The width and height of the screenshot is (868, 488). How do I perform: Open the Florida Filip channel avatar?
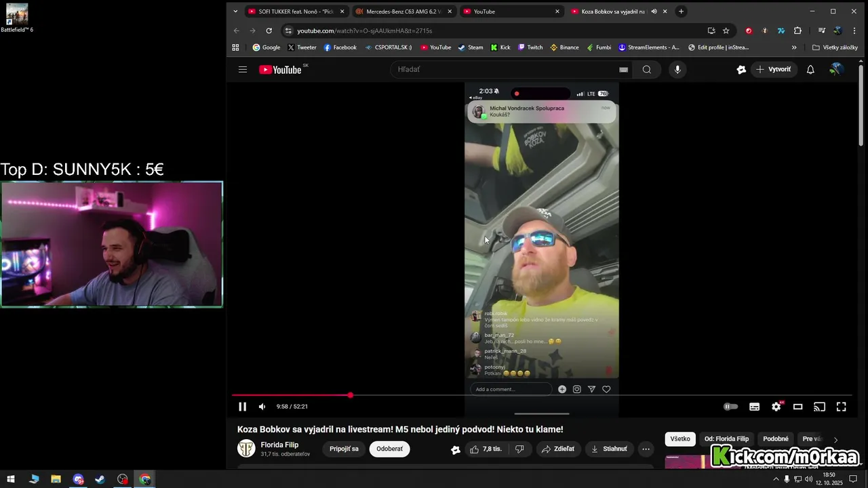tap(246, 449)
